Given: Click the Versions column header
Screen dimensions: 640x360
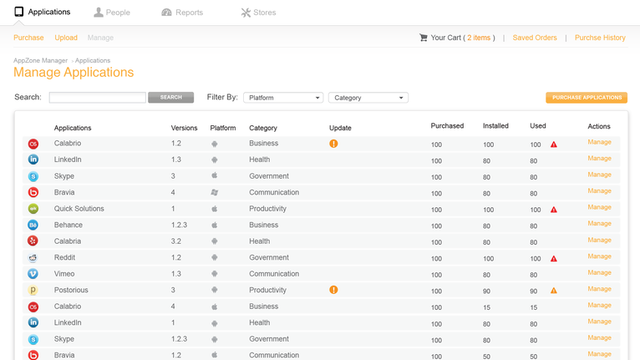Looking at the screenshot, I should tap(184, 128).
